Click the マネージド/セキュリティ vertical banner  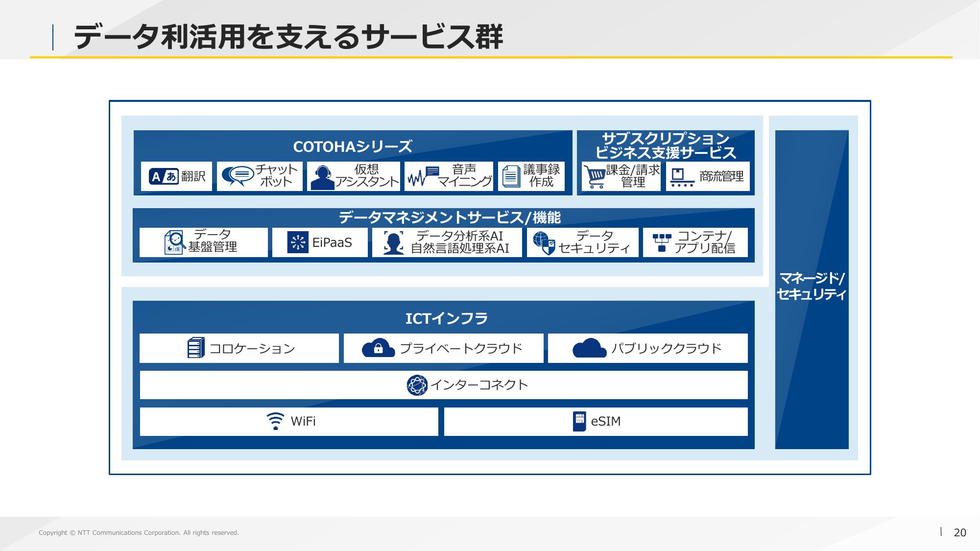coord(812,289)
